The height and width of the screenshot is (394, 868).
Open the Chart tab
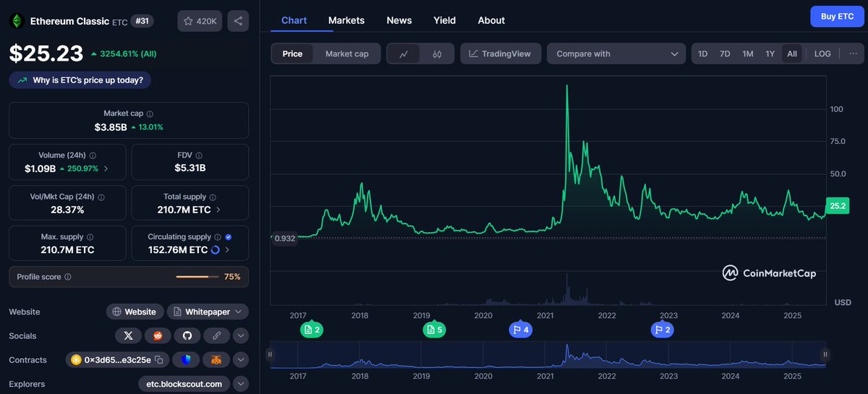click(294, 20)
